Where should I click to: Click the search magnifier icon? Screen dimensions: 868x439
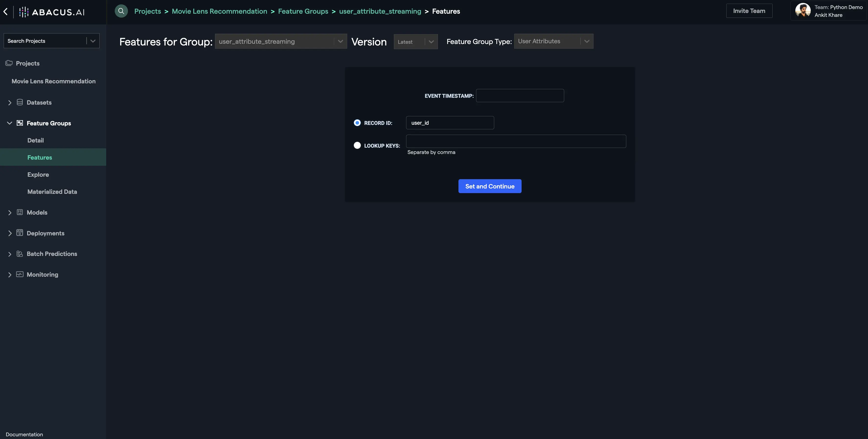click(121, 11)
